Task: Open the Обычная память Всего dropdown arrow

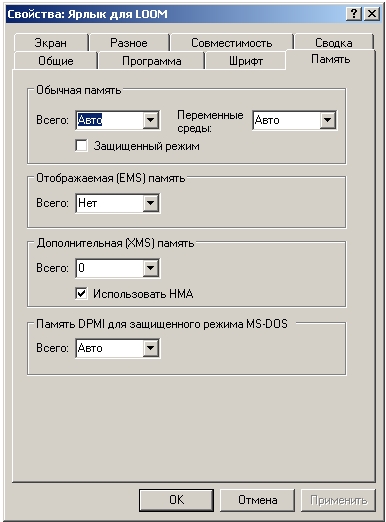Action: pos(151,120)
